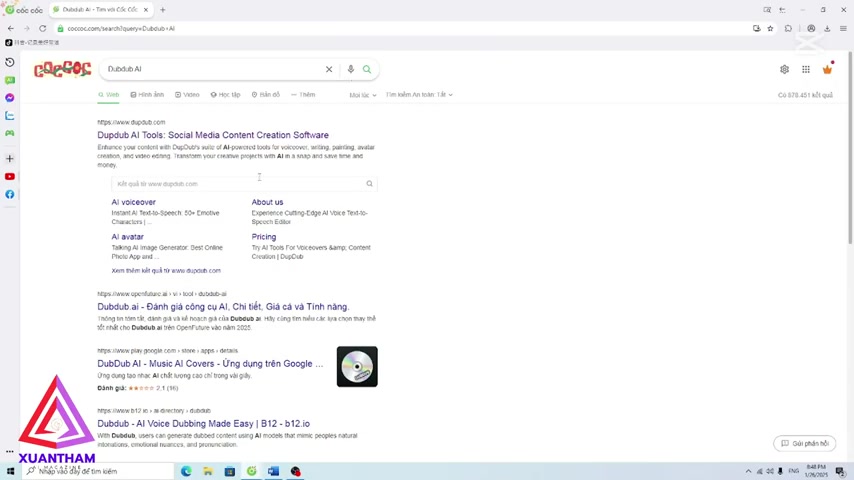Screen dimensions: 854x480
Task: Open Facebook from the sidebar
Action: pyautogui.click(x=10, y=194)
